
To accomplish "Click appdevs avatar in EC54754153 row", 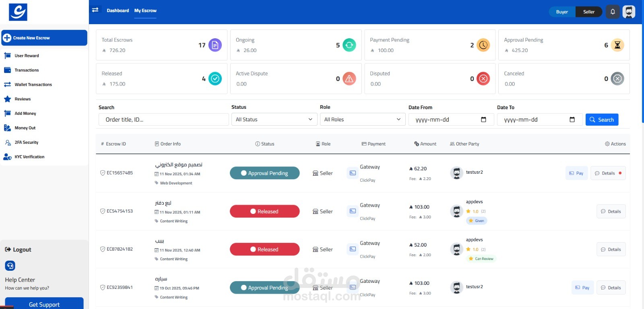I will coord(456,211).
